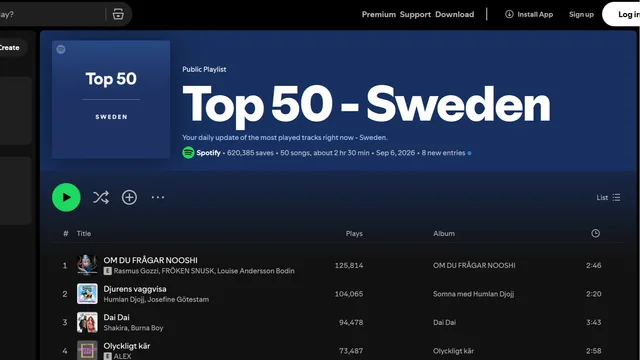
Task: Click track number 1
Action: (x=65, y=266)
